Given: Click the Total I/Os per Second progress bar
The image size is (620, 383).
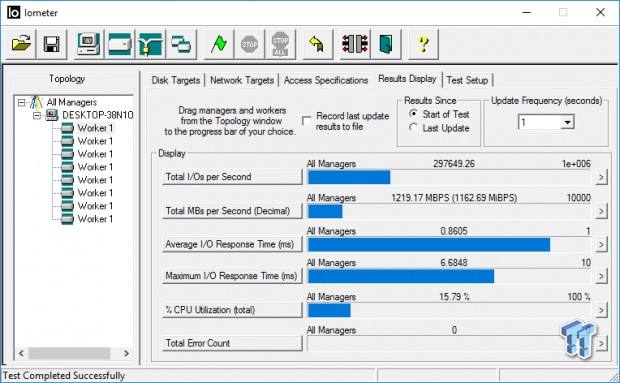Looking at the screenshot, I should pos(449,177).
